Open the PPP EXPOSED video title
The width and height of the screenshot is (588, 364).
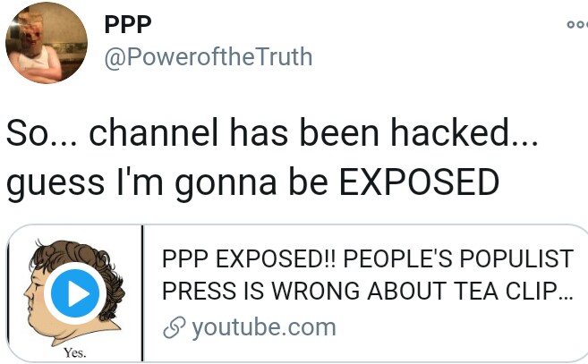coord(368,275)
